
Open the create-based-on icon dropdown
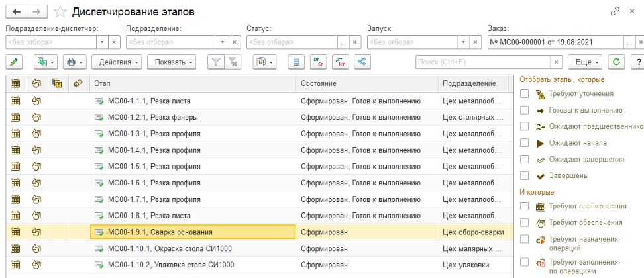tap(45, 62)
